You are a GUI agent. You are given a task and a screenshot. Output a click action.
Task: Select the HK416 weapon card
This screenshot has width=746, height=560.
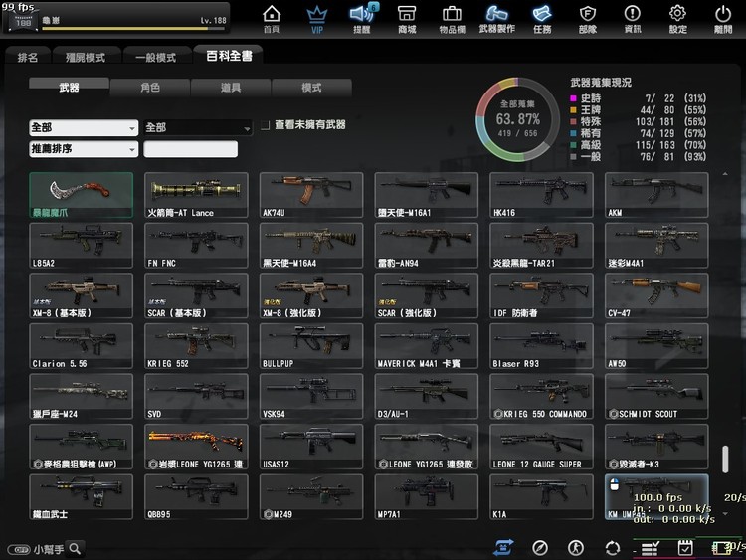pyautogui.click(x=542, y=195)
